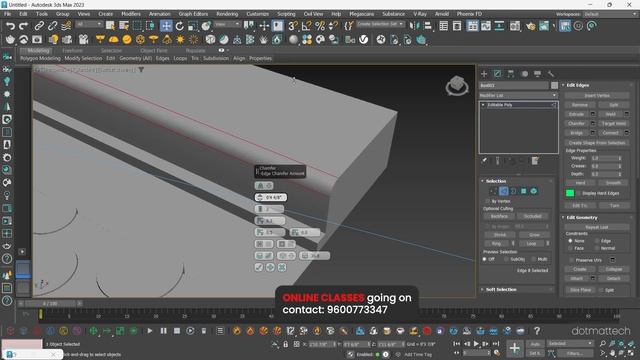This screenshot has width=640, height=360.
Task: Open the Modifier List dropdown
Action: pyautogui.click(x=518, y=96)
